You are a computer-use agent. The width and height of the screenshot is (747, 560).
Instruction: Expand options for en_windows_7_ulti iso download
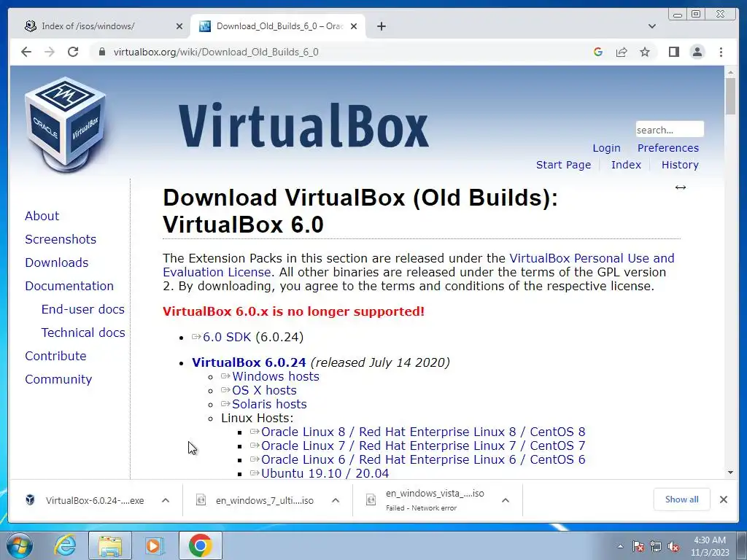336,500
